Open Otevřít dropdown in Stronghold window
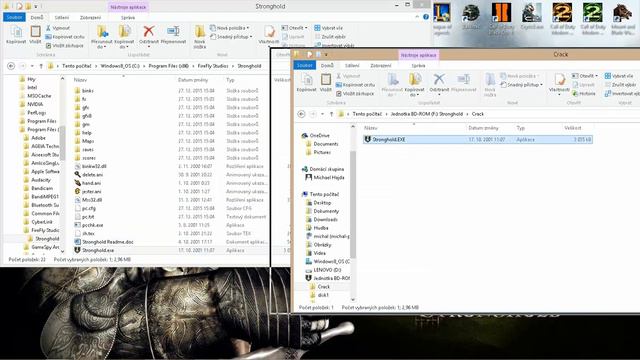 [294, 28]
